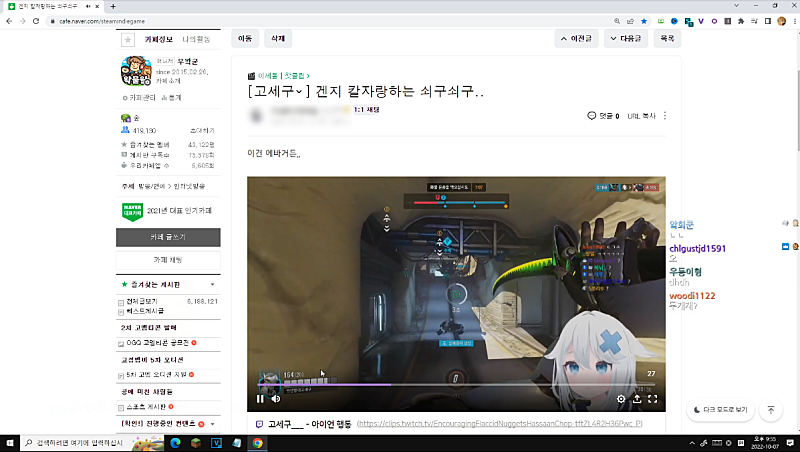Image resolution: width=800 pixels, height=452 pixels.
Task: Switch to the 나의활동 tab
Action: tap(196, 39)
